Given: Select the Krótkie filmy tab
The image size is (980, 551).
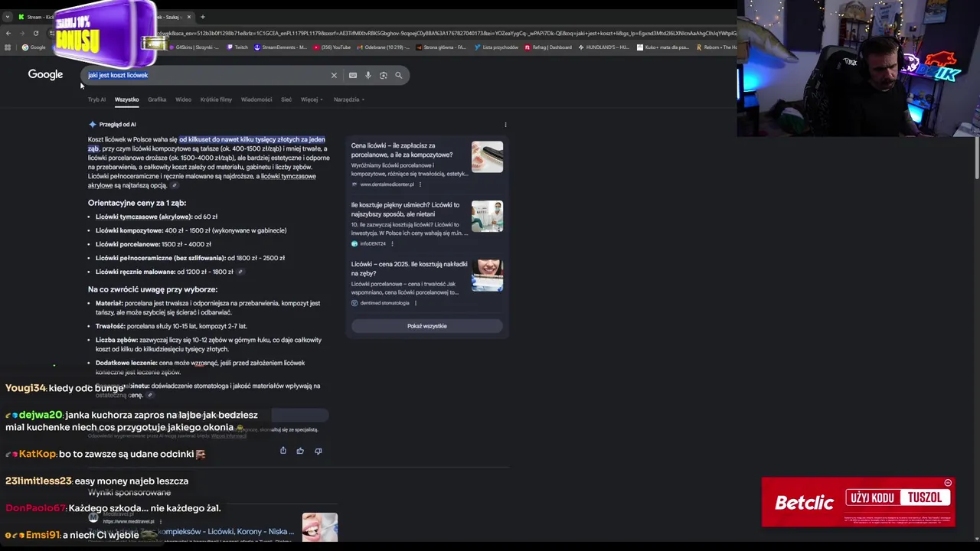Looking at the screenshot, I should pos(216,99).
